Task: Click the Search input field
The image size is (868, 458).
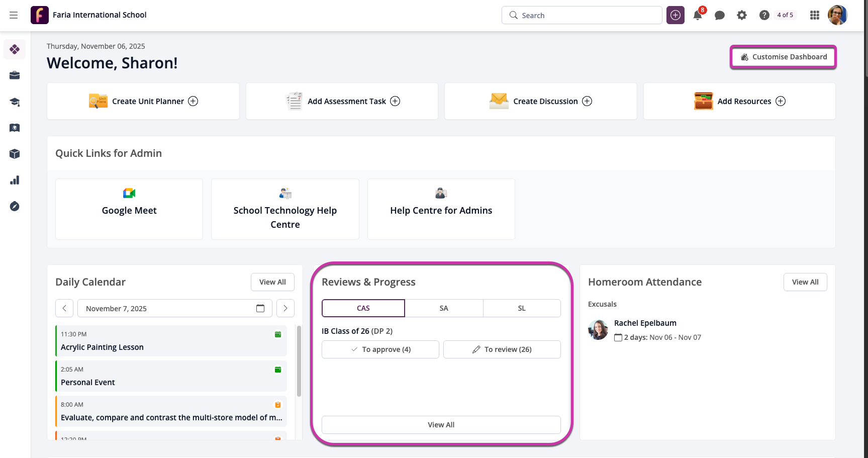Action: point(582,16)
